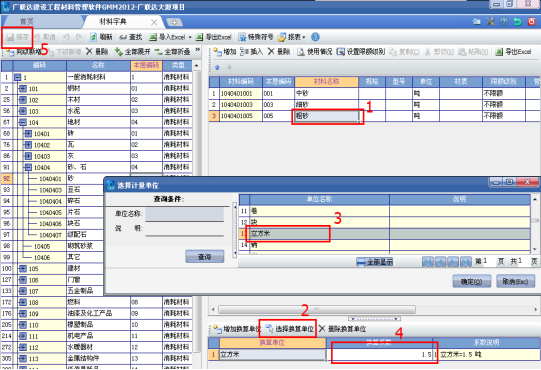Expand tree node 108 燃料
The image size is (541, 370).
(22, 302)
